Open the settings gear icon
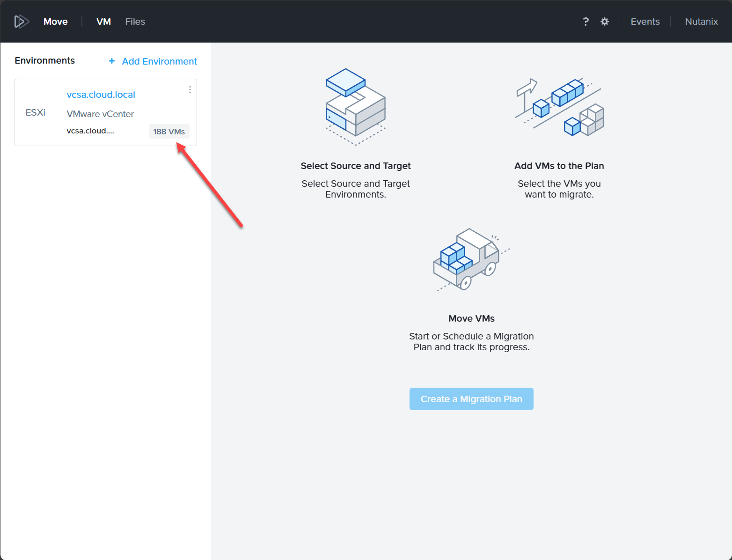Screen dimensions: 732x560 (x=605, y=22)
